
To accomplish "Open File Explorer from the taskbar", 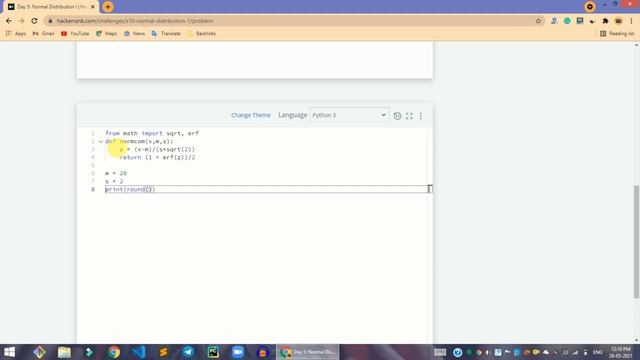I will click(64, 352).
